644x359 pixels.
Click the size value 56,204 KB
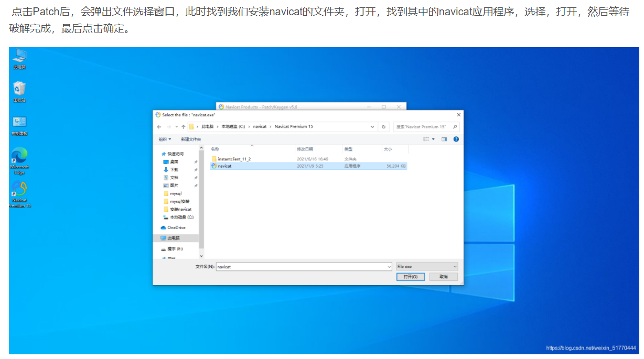396,166
